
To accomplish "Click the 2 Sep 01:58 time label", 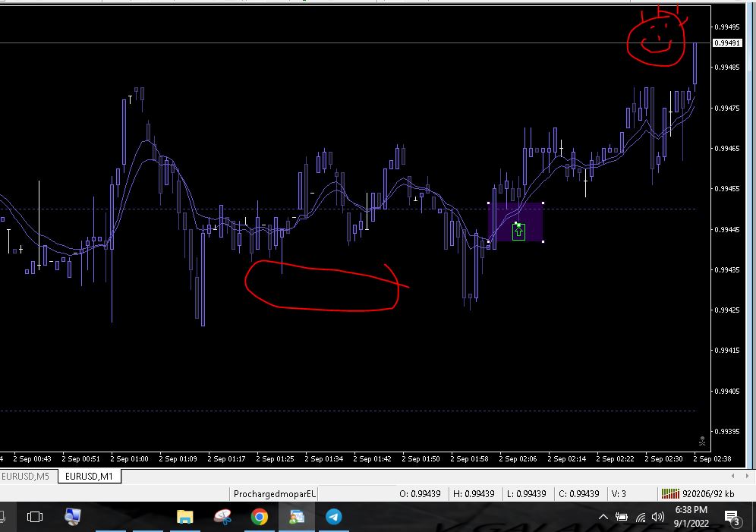I will click(470, 458).
